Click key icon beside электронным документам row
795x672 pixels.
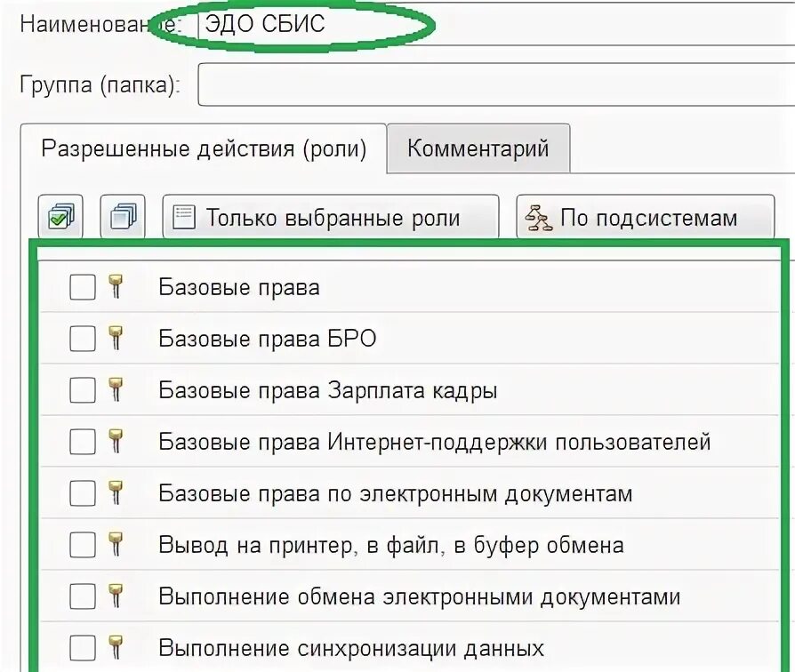pyautogui.click(x=116, y=492)
